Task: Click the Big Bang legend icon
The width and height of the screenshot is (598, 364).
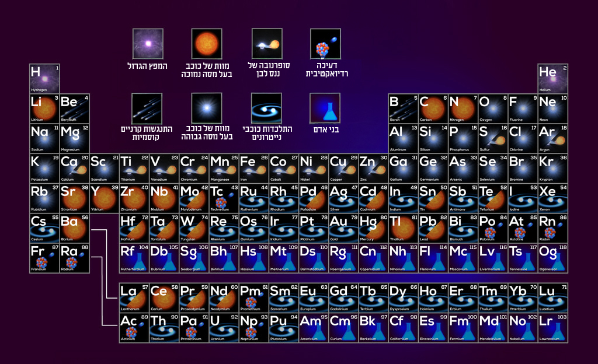Action: [x=147, y=44]
